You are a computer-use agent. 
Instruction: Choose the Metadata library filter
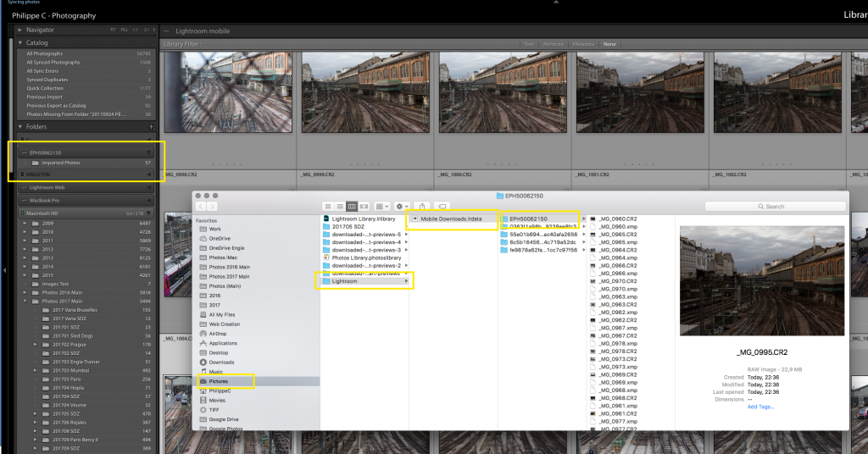[583, 44]
